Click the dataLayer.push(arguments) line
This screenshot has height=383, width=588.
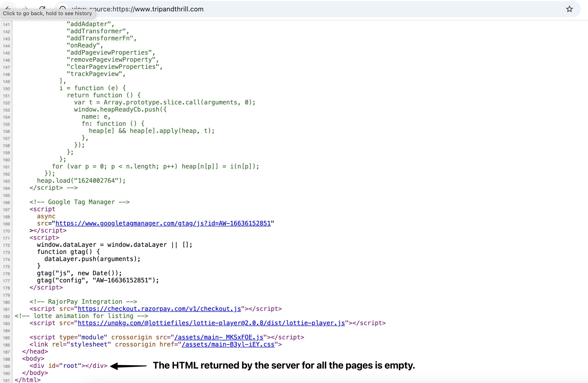(x=92, y=259)
